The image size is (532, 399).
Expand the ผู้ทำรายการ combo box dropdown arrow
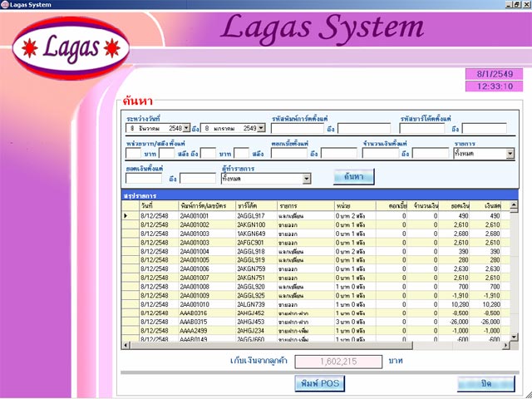pos(307,179)
